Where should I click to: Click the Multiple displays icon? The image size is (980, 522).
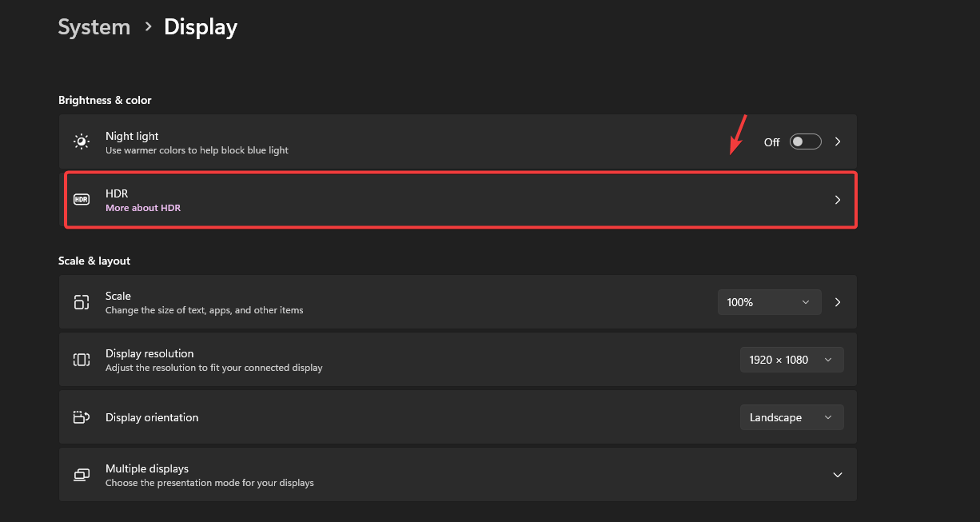[x=82, y=475]
